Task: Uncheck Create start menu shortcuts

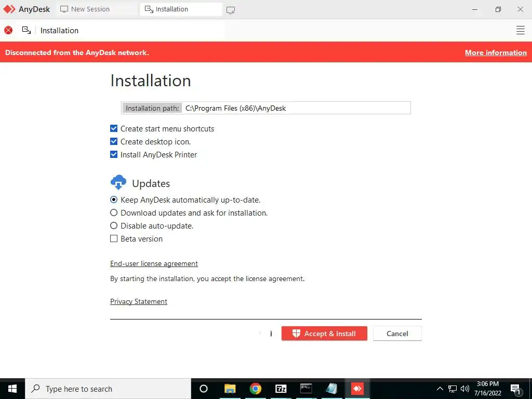Action: click(114, 129)
